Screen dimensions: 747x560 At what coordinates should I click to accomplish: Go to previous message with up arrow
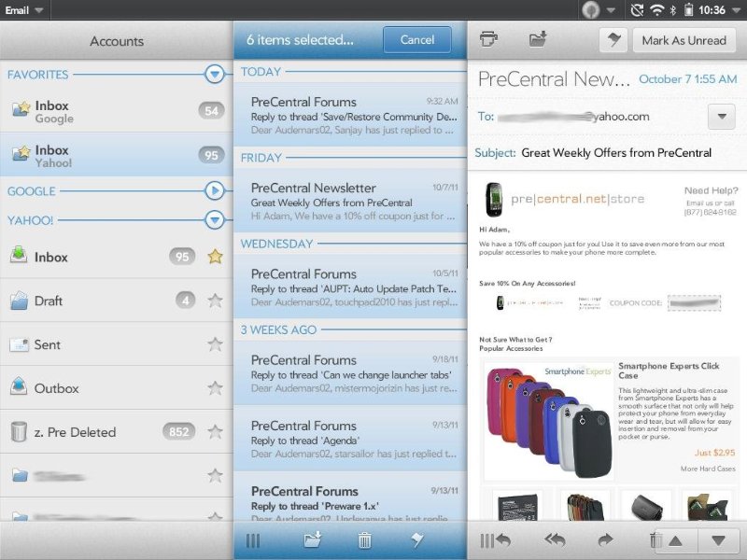click(x=675, y=541)
